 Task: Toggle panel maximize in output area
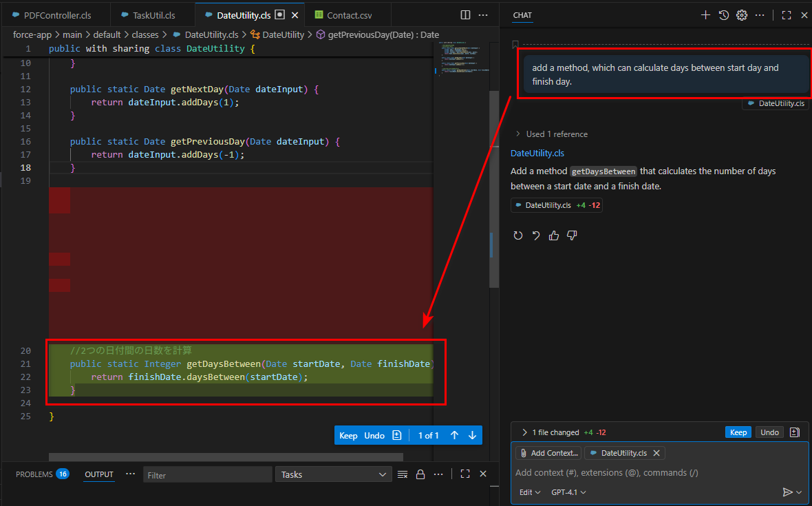tap(465, 474)
